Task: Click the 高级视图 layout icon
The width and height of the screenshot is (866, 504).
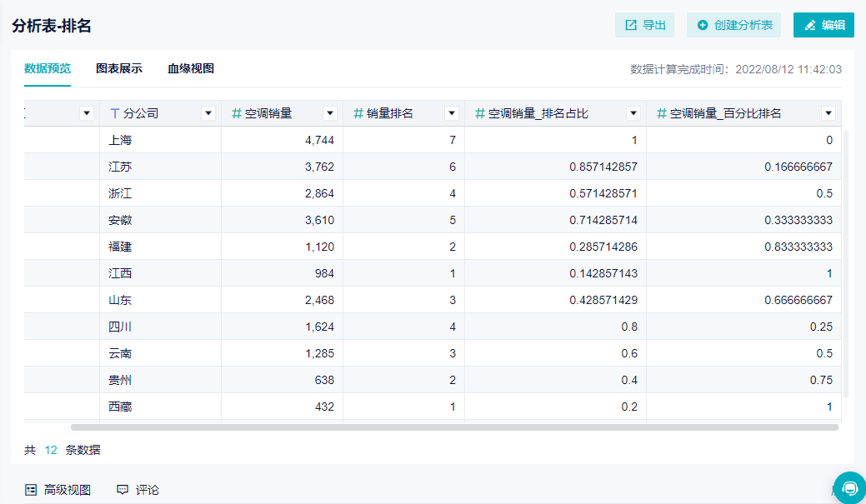Action: point(31,490)
